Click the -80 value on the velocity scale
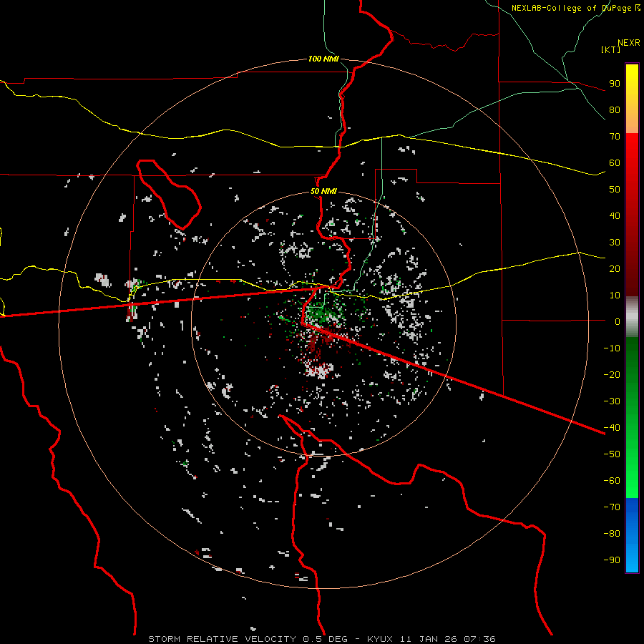The height and width of the screenshot is (644, 644). 612,534
